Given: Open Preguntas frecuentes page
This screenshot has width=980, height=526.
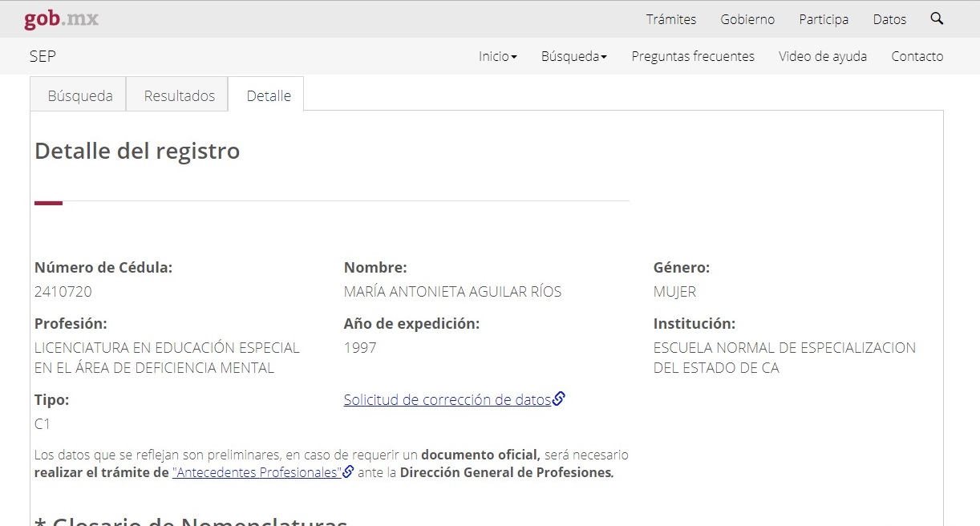Looking at the screenshot, I should pos(693,56).
